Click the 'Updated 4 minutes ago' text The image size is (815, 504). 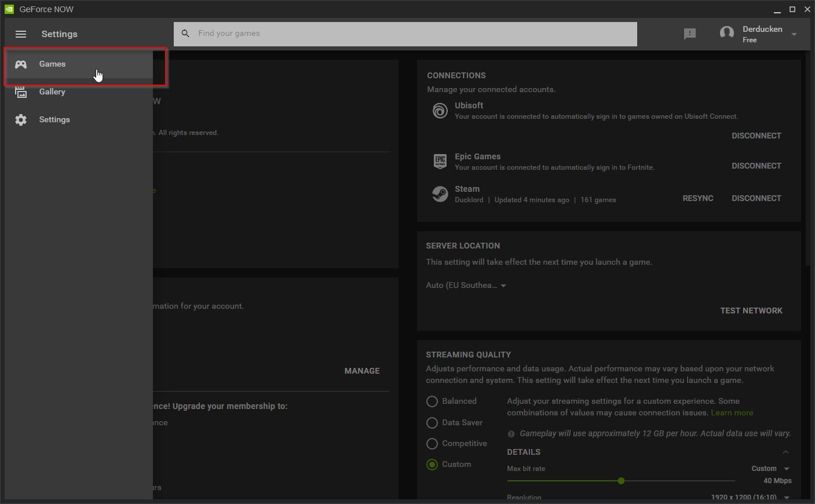tap(532, 200)
